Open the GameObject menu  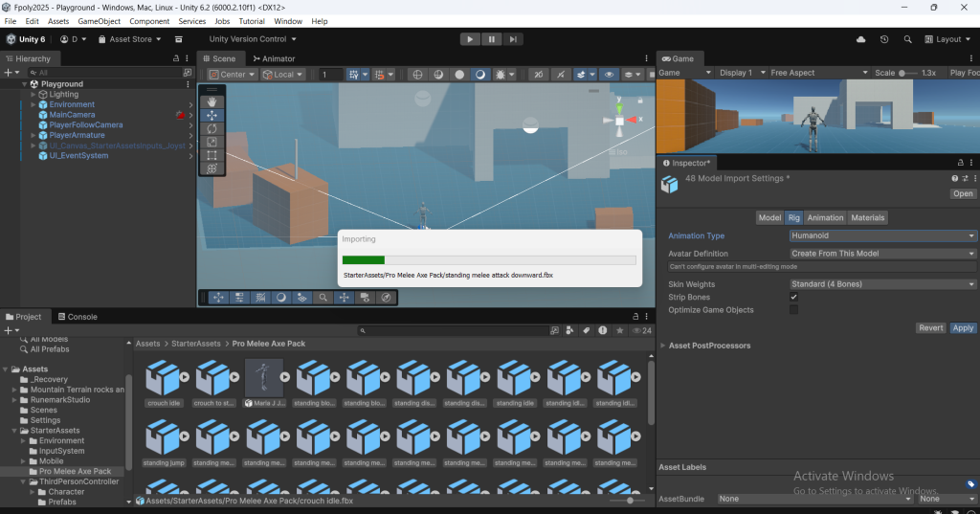click(x=99, y=21)
